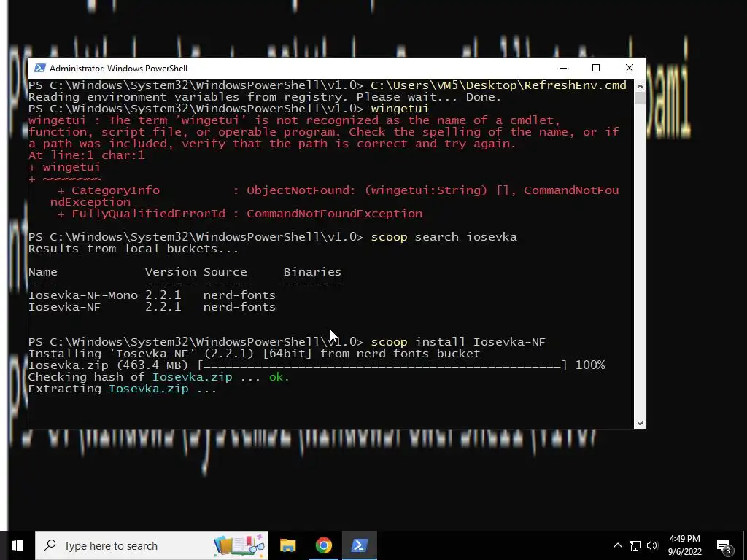The width and height of the screenshot is (747, 560).
Task: Click the 'Name' column header
Action: (x=43, y=272)
